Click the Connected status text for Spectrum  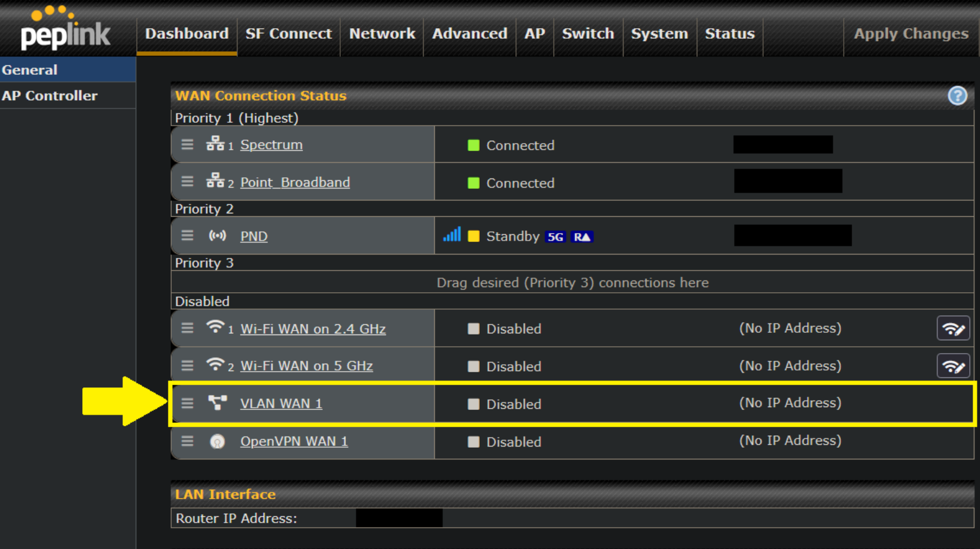(520, 145)
